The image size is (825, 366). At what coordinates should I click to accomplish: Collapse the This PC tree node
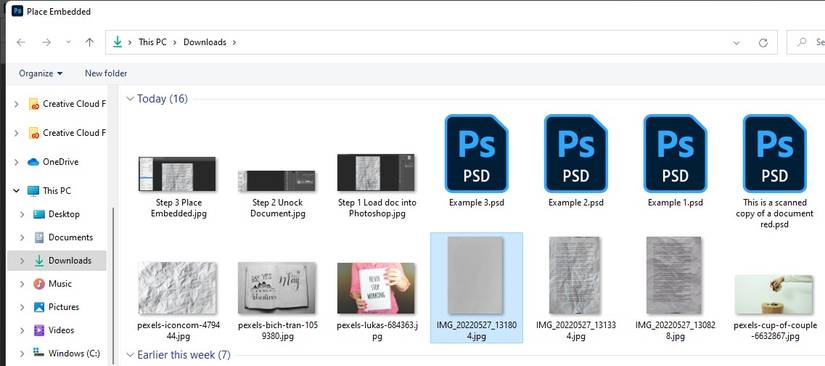(x=16, y=191)
